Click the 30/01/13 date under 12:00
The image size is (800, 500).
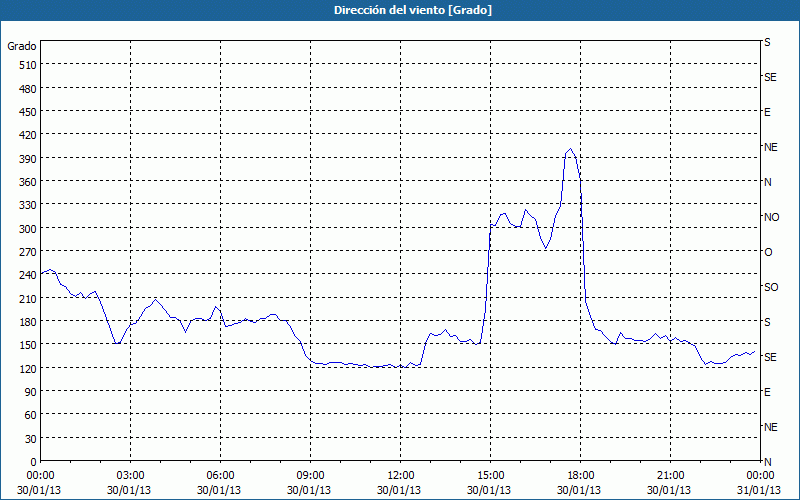coord(399,490)
